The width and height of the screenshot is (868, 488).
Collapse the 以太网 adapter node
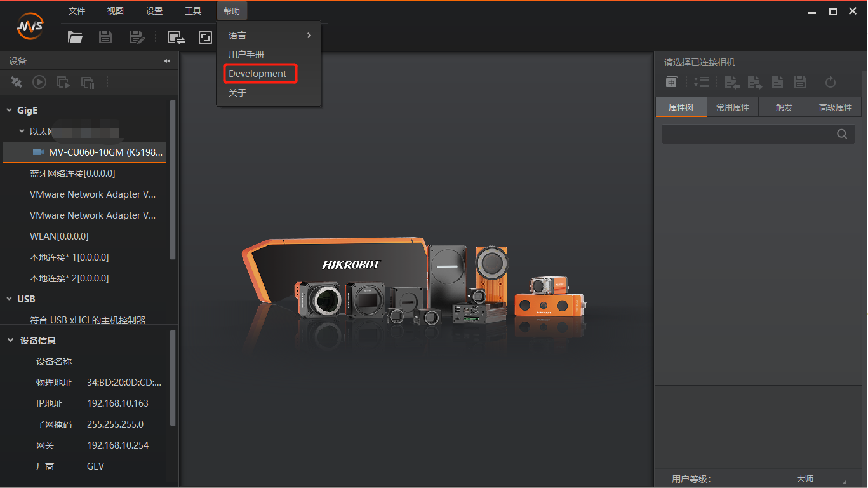(22, 132)
